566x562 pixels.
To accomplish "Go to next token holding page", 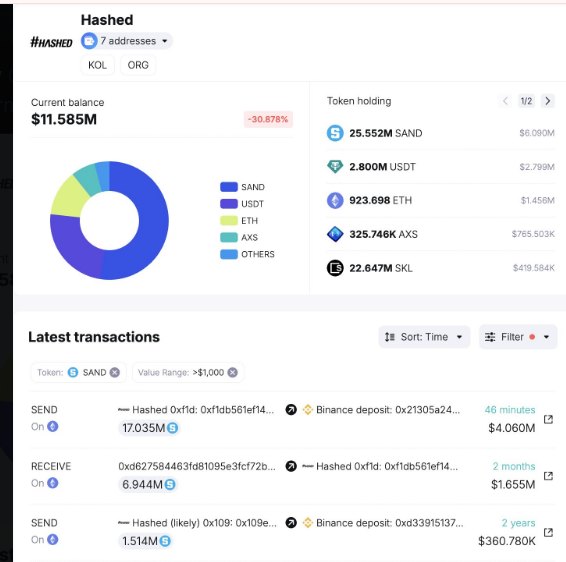I will click(548, 101).
